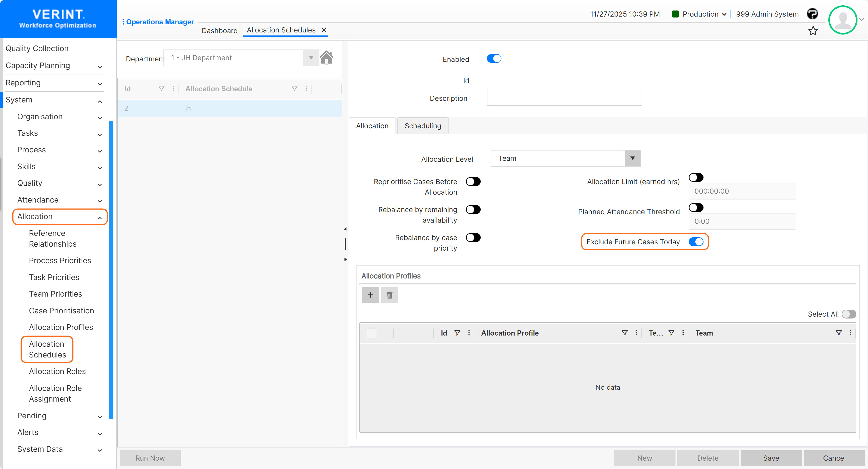This screenshot has width=868, height=469.
Task: Enable Rebalance by case priority
Action: (473, 238)
